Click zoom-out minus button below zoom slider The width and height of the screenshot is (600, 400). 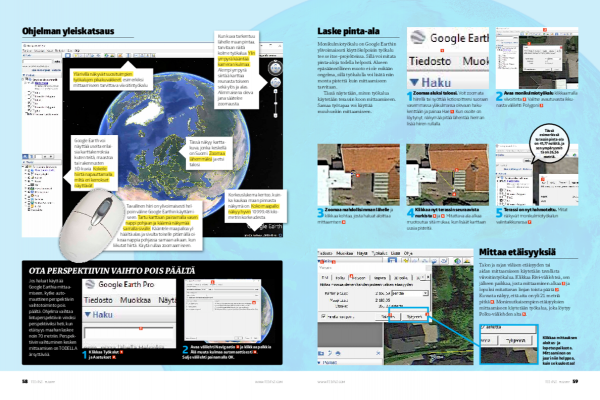point(275,115)
